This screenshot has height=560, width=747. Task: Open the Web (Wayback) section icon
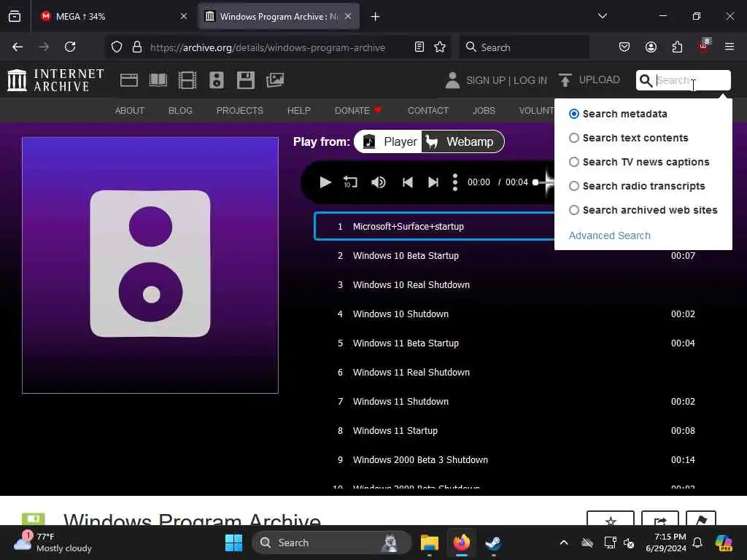pyautogui.click(x=129, y=80)
